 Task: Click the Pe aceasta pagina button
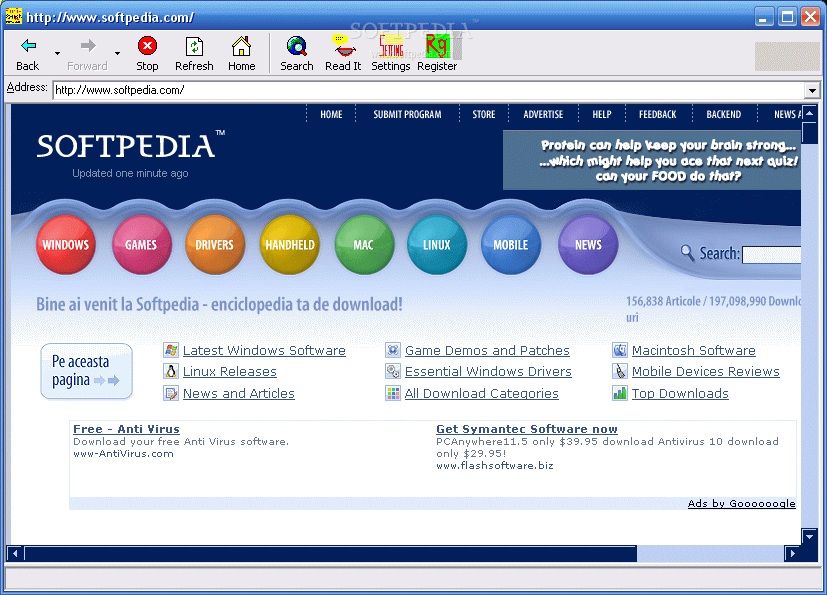(86, 371)
